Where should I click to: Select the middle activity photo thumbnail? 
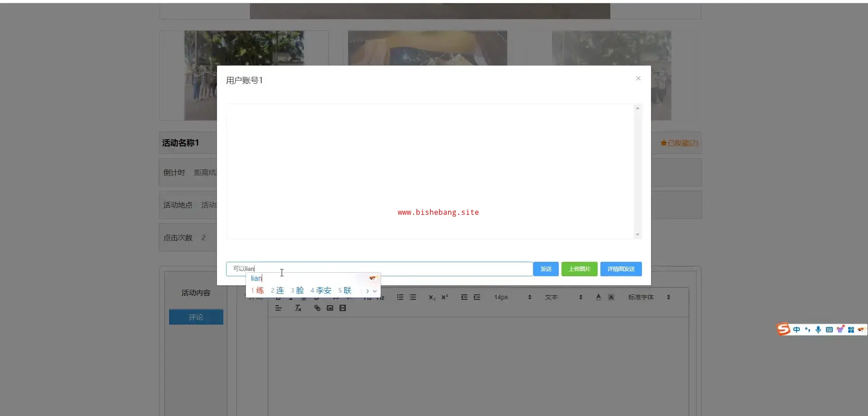[428, 48]
